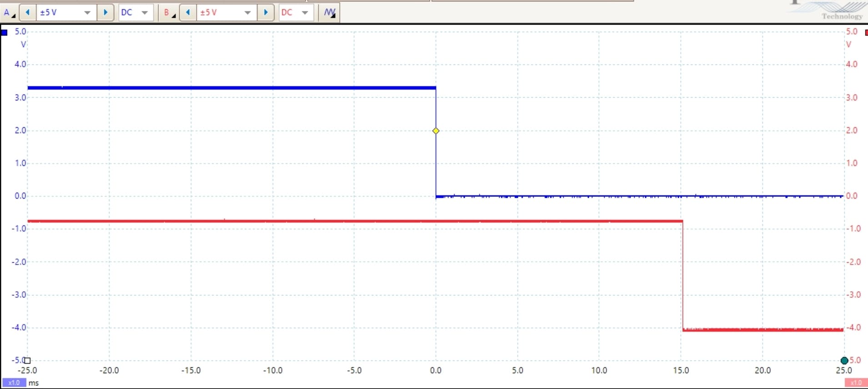Decrease Channel A voltage range
This screenshot has width=868, height=389.
(x=28, y=13)
